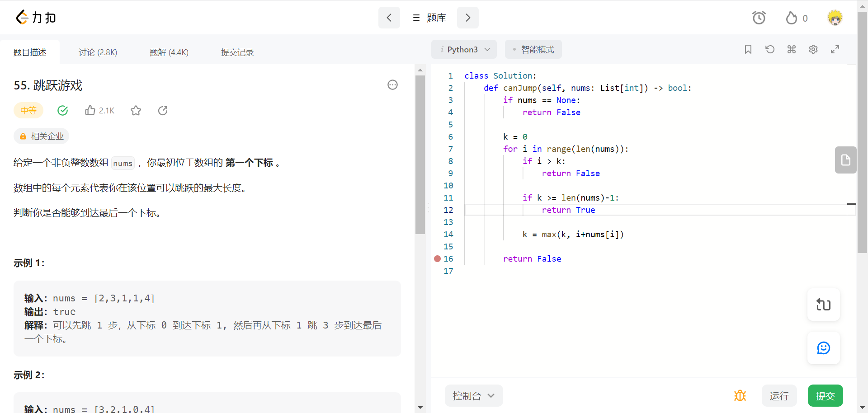Toggle 智能模式 smart mode

point(533,49)
